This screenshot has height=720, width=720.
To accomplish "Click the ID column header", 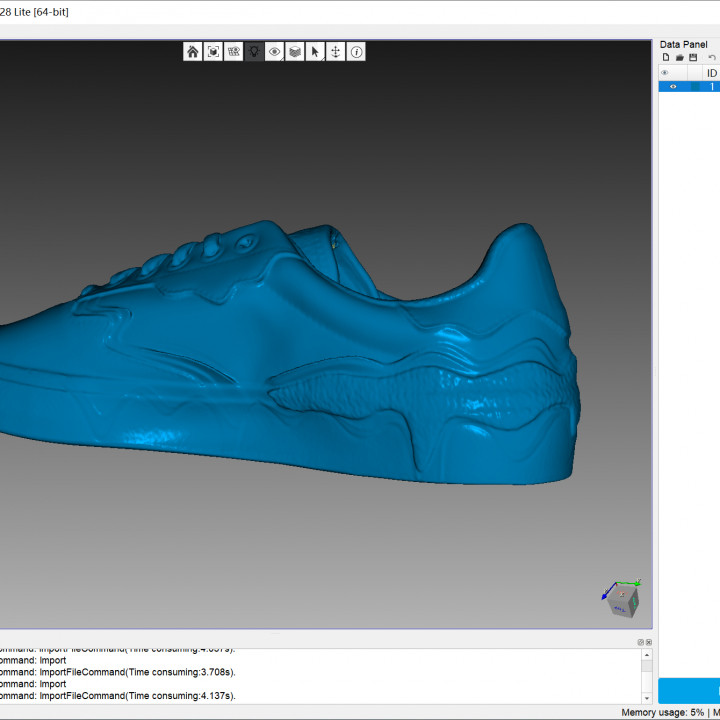I will [x=711, y=73].
